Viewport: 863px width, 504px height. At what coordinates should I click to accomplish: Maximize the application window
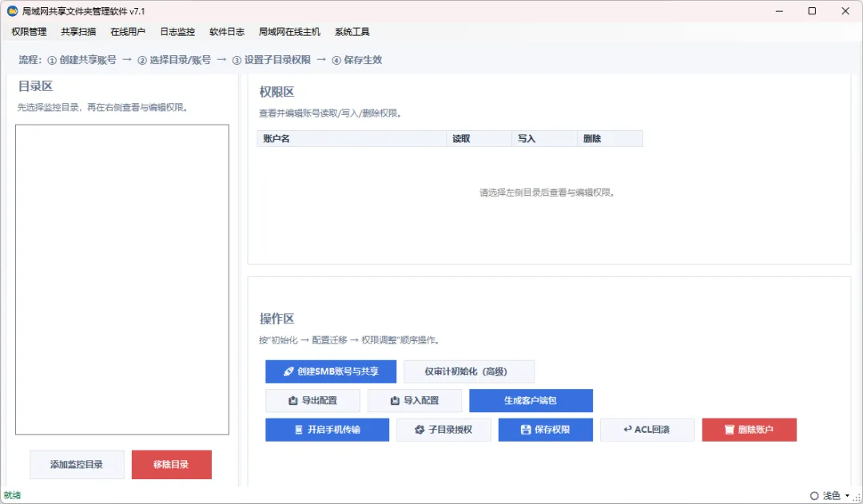(x=812, y=11)
